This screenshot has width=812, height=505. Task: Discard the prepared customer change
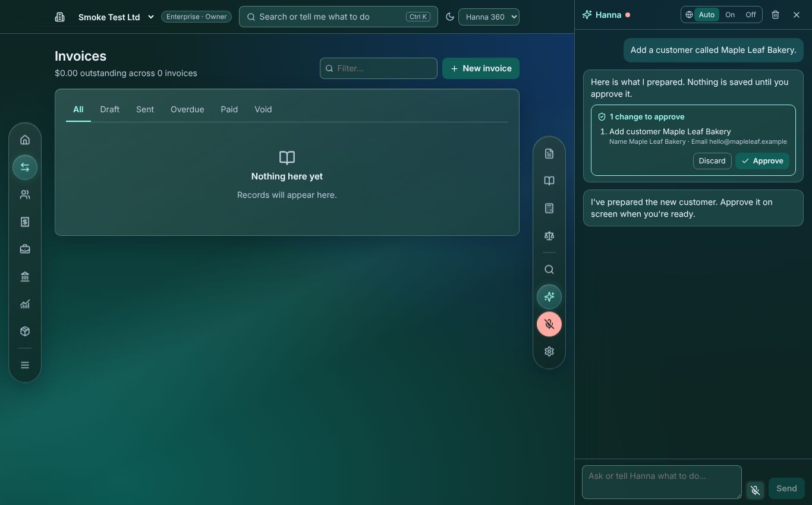click(x=712, y=161)
